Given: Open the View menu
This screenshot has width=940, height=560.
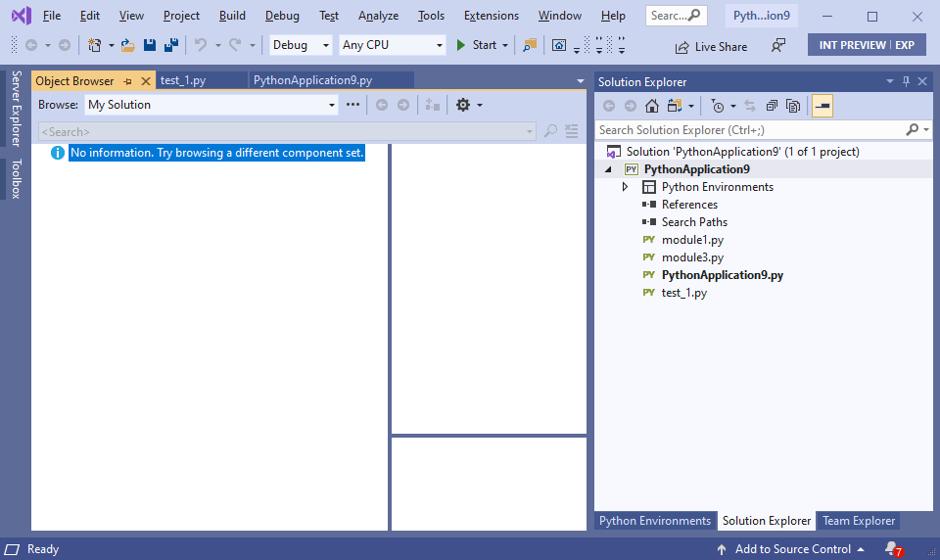Looking at the screenshot, I should pyautogui.click(x=131, y=16).
